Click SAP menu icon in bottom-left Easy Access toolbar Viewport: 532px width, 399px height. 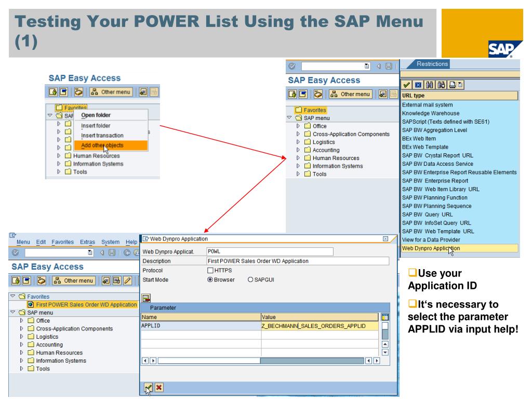coord(26,281)
